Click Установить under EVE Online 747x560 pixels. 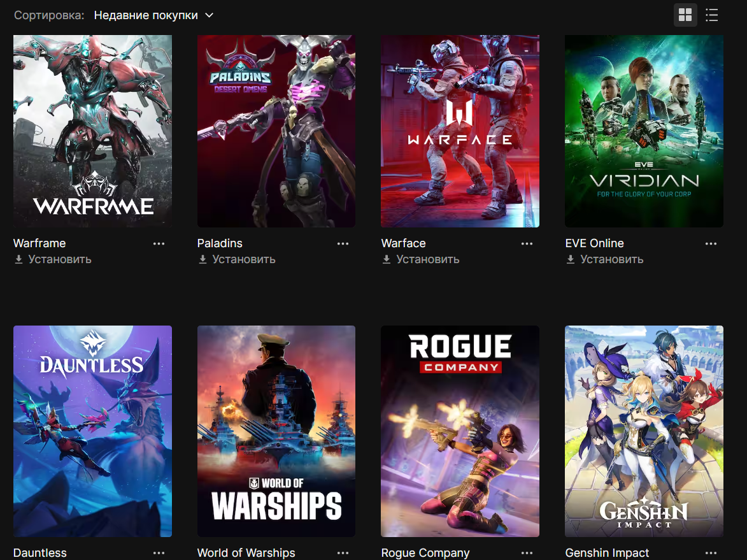coord(604,259)
